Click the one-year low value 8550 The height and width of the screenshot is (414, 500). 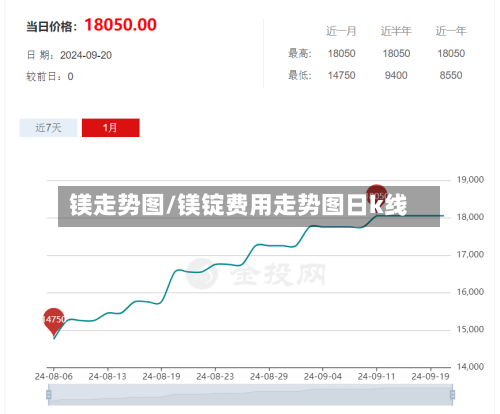tap(451, 75)
